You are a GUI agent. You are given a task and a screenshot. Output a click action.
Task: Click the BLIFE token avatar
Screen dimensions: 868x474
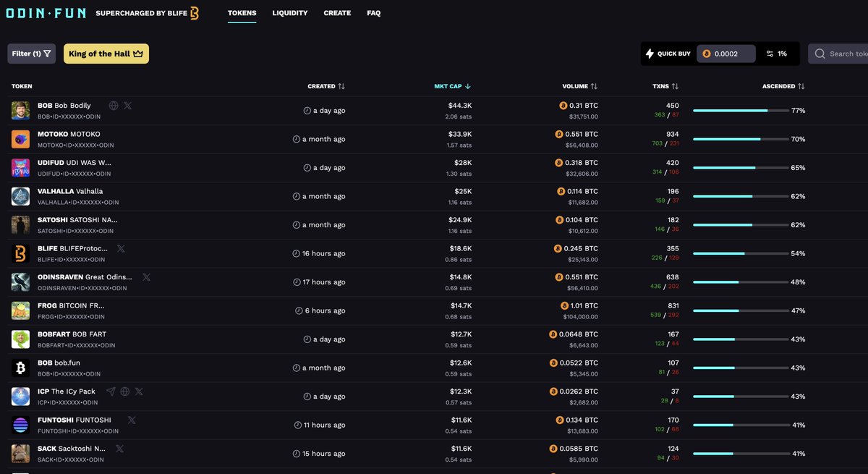tap(20, 253)
